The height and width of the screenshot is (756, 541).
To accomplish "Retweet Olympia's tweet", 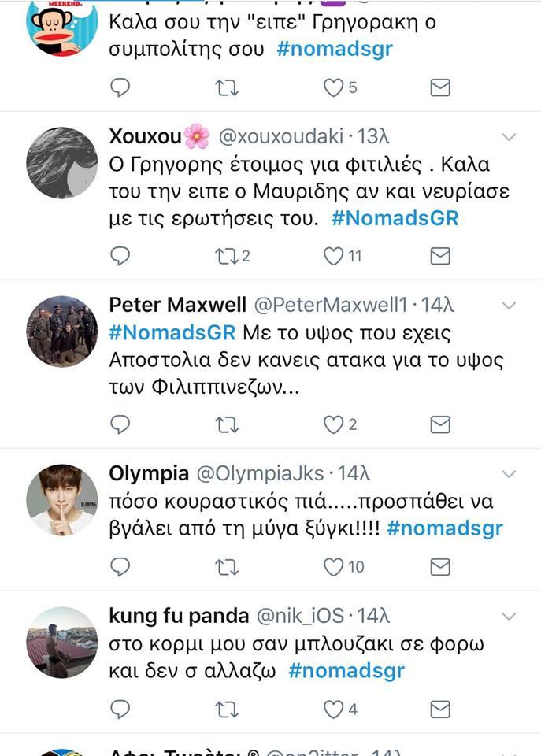I will click(227, 567).
